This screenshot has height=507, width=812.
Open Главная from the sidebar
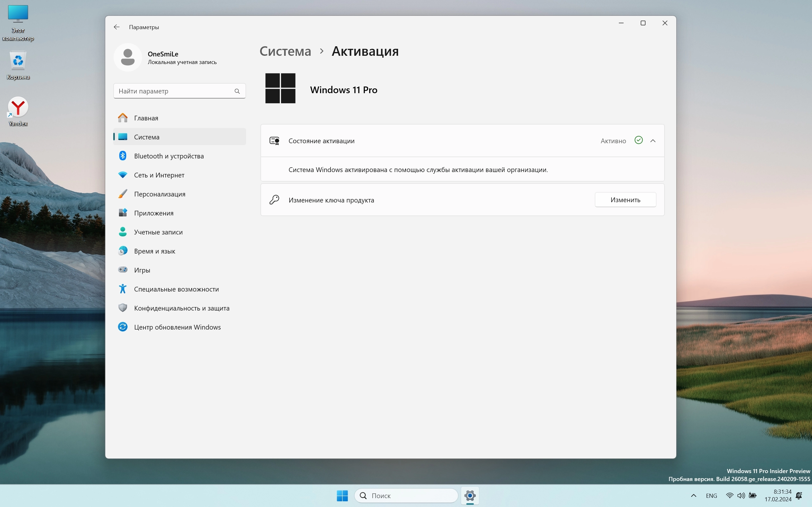[x=146, y=118]
